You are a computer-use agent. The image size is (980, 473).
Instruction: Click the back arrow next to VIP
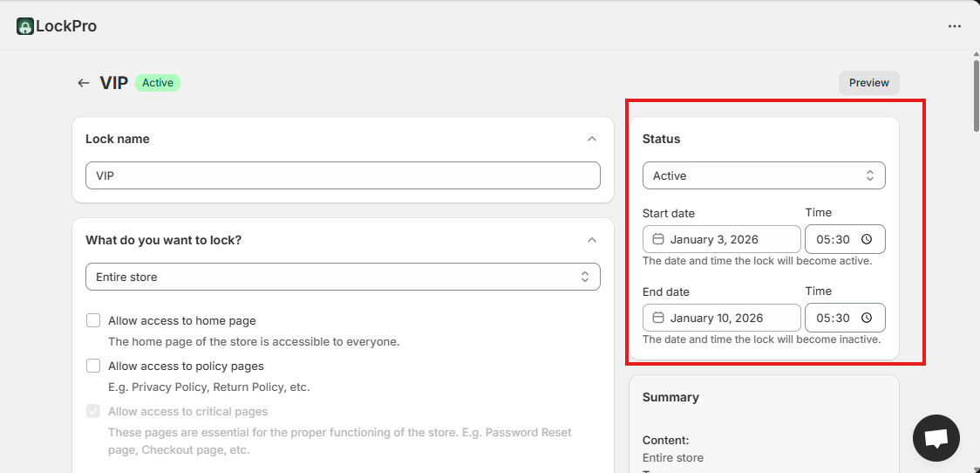coord(84,83)
